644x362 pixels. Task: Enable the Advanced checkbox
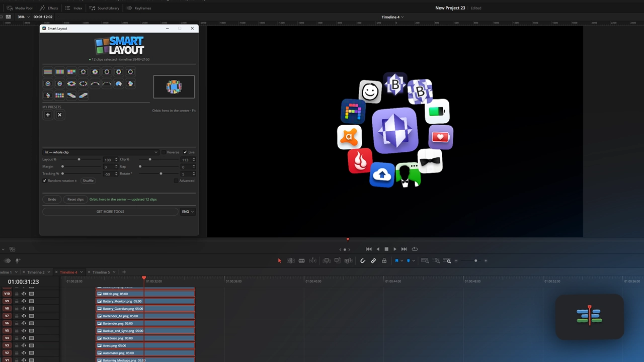pyautogui.click(x=176, y=180)
